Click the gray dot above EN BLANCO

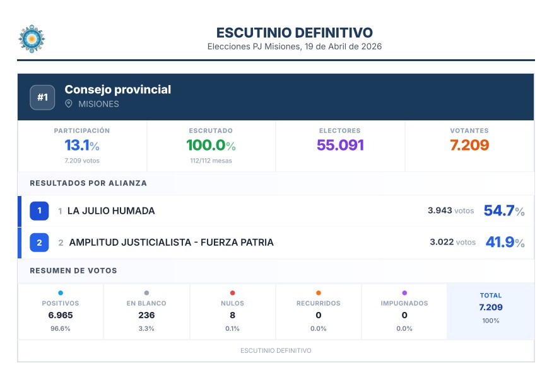click(146, 292)
